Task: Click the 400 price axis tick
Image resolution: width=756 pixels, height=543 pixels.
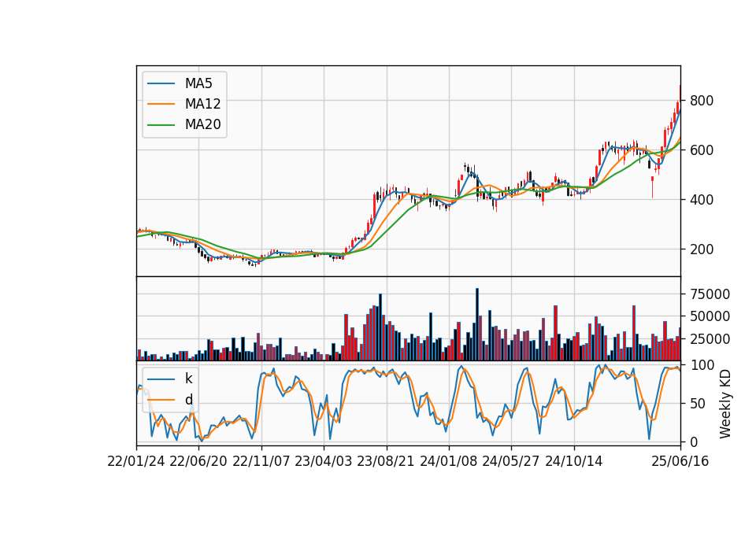Action: (702, 199)
